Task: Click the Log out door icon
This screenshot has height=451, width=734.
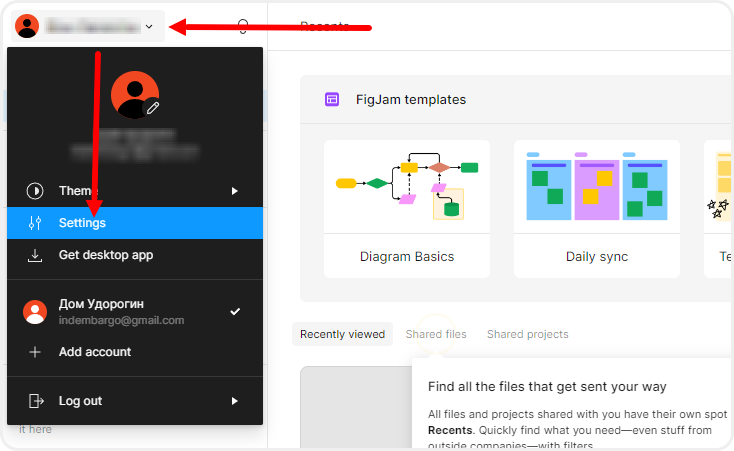Action: tap(35, 401)
